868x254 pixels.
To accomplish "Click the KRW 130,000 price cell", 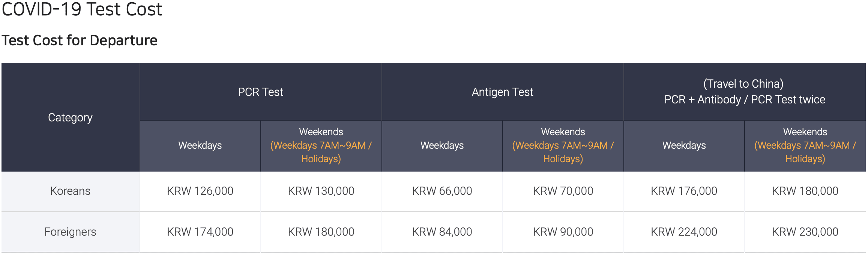I will pyautogui.click(x=321, y=191).
